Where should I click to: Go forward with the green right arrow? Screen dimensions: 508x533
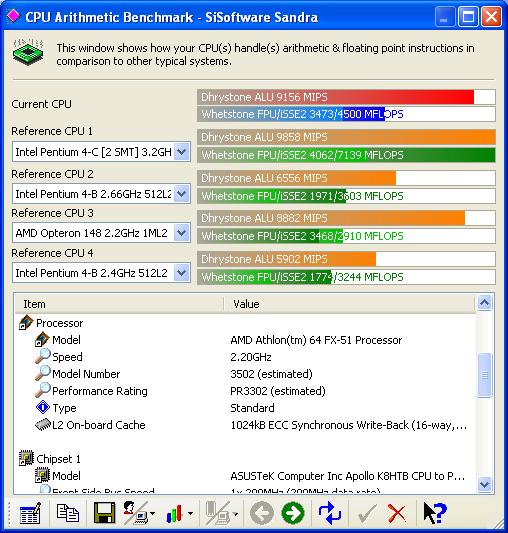[293, 513]
